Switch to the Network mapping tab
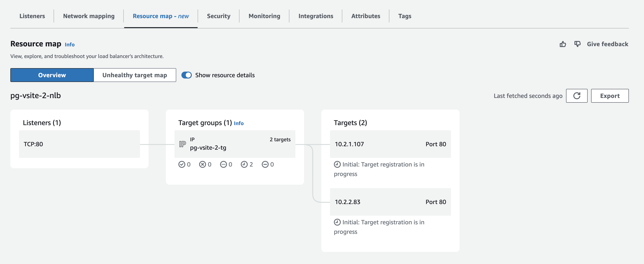Viewport: 644px width, 264px height. pyautogui.click(x=89, y=16)
